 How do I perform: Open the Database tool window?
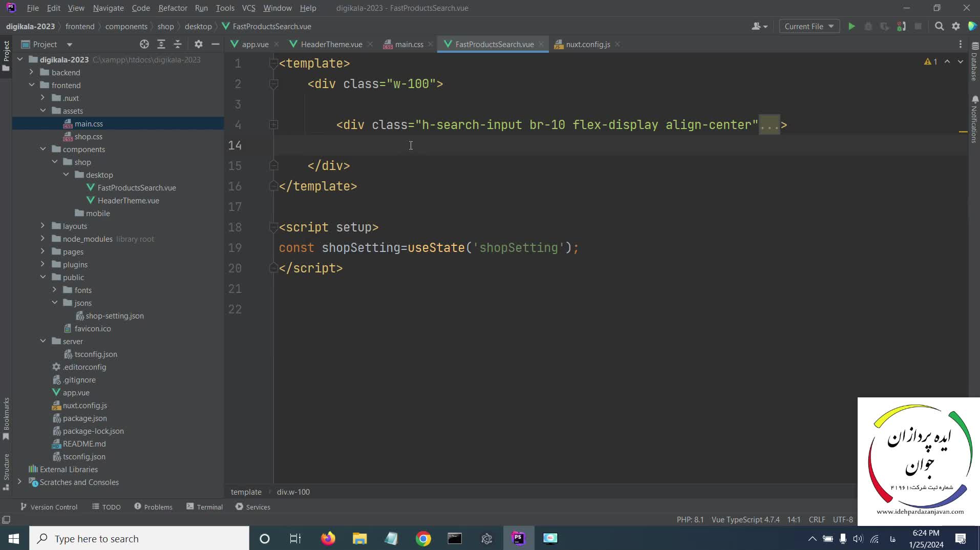[x=974, y=61]
